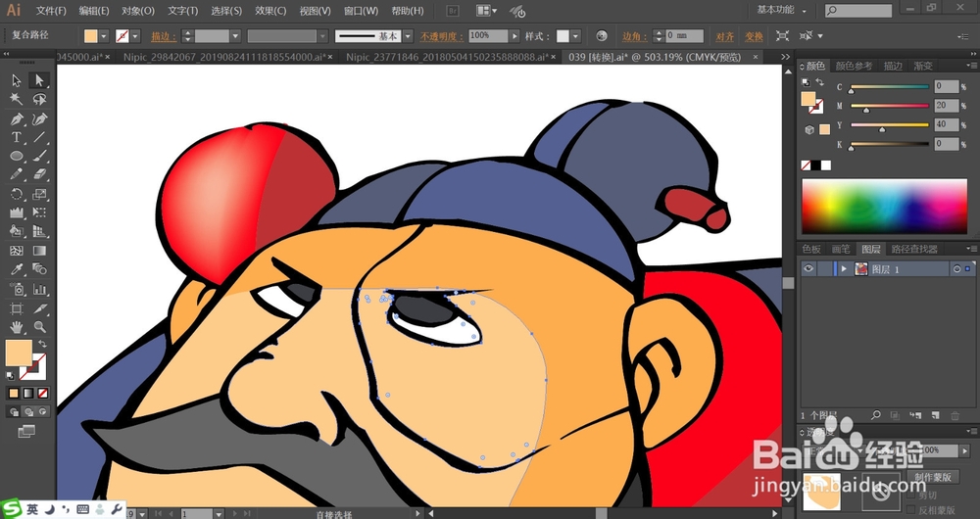This screenshot has width=980, height=519.
Task: Choose the Ellipse shape tool
Action: tap(17, 156)
